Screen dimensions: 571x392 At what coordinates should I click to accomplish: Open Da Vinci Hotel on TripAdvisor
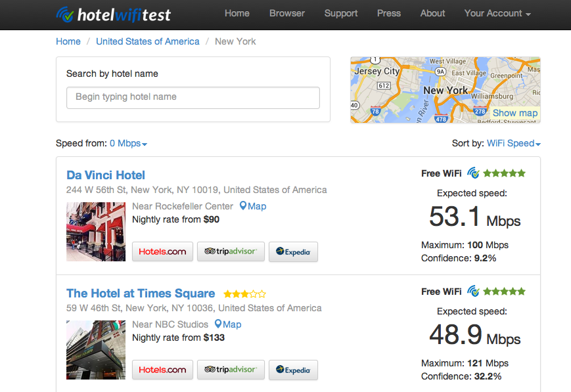[x=231, y=251]
